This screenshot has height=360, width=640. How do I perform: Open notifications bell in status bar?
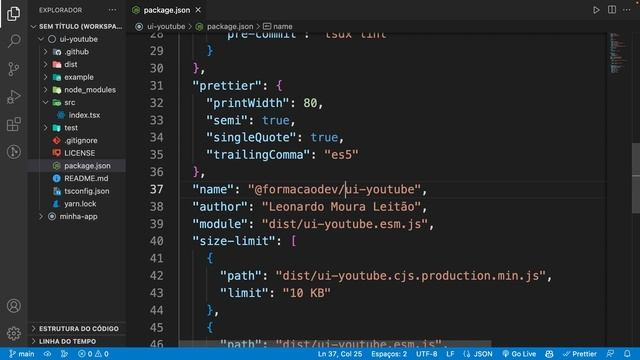click(x=627, y=354)
